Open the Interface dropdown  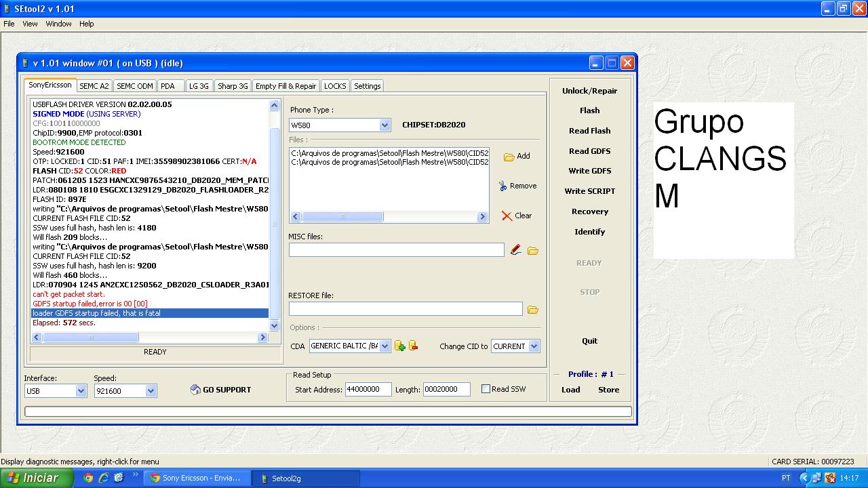[81, 391]
